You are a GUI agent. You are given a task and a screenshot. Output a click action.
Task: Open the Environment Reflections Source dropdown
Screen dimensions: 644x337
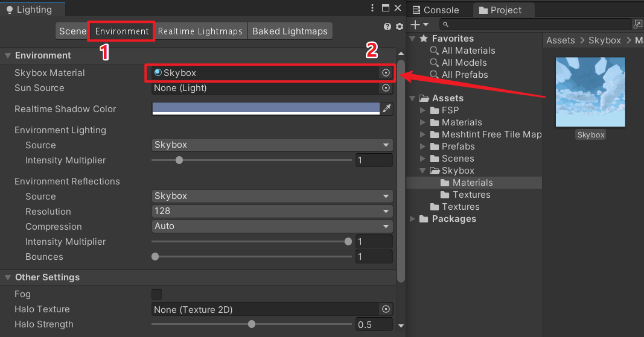pos(272,196)
